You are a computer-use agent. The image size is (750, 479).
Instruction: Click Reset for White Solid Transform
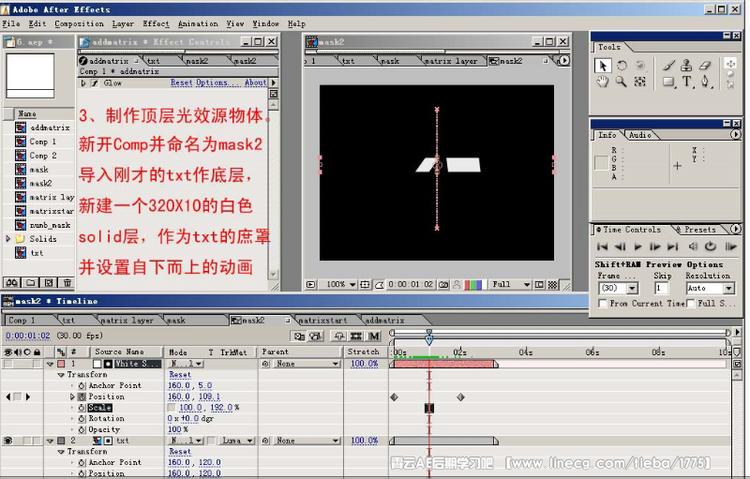click(x=180, y=375)
